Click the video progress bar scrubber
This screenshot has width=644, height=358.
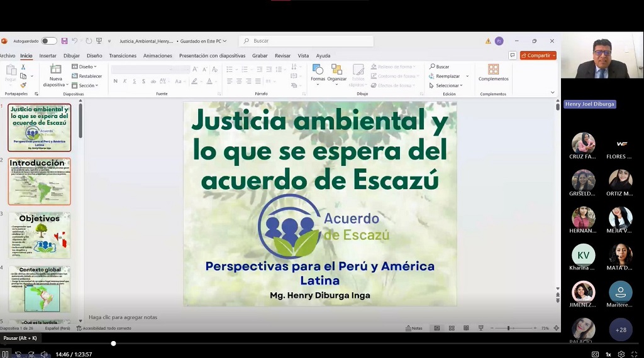[113, 344]
